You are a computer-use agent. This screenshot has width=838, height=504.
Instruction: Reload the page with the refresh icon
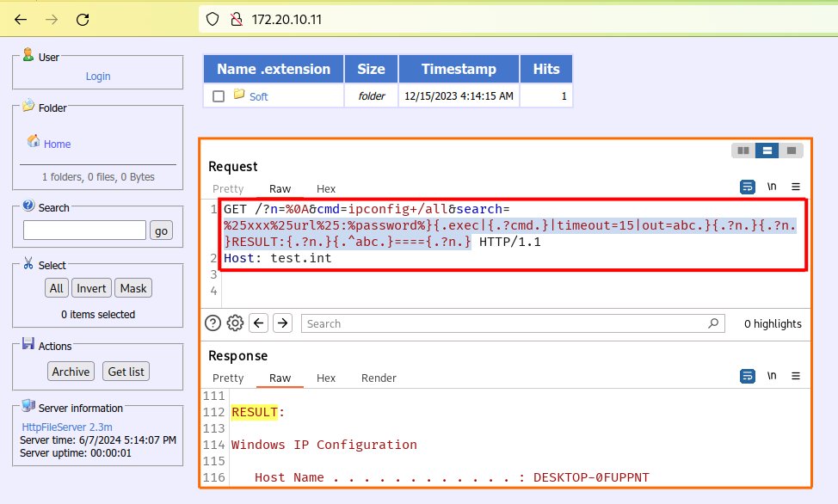click(x=83, y=20)
